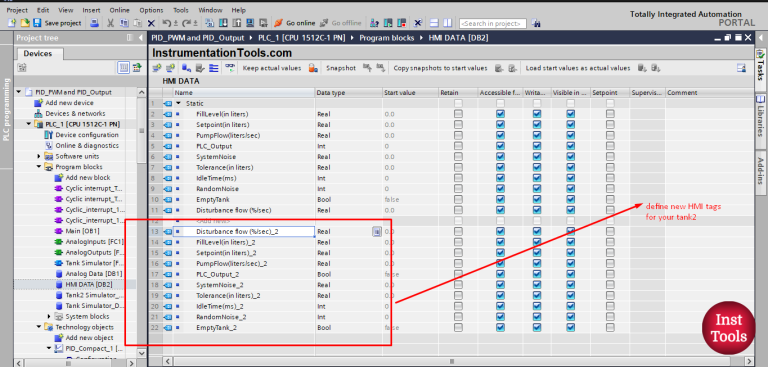768x367 pixels.
Task: Collapse Project tree with arrow icon
Action: tap(141, 38)
